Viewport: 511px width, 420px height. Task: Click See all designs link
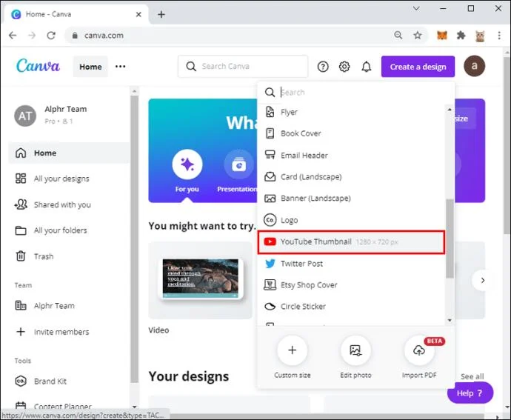point(472,376)
